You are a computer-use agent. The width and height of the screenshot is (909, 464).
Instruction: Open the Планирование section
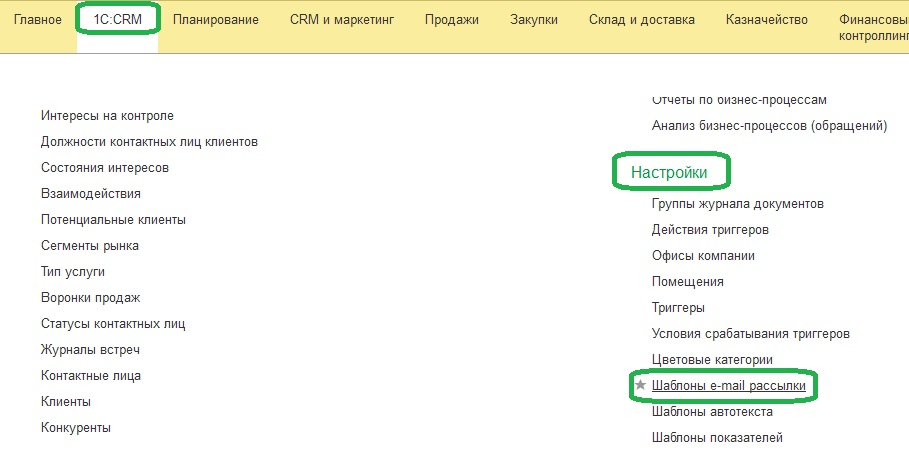(x=215, y=20)
